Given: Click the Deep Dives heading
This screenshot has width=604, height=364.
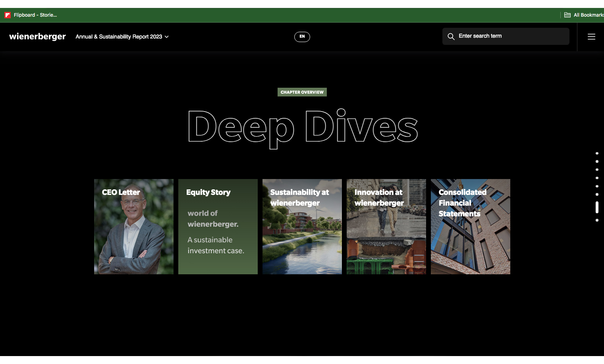Looking at the screenshot, I should point(303,128).
